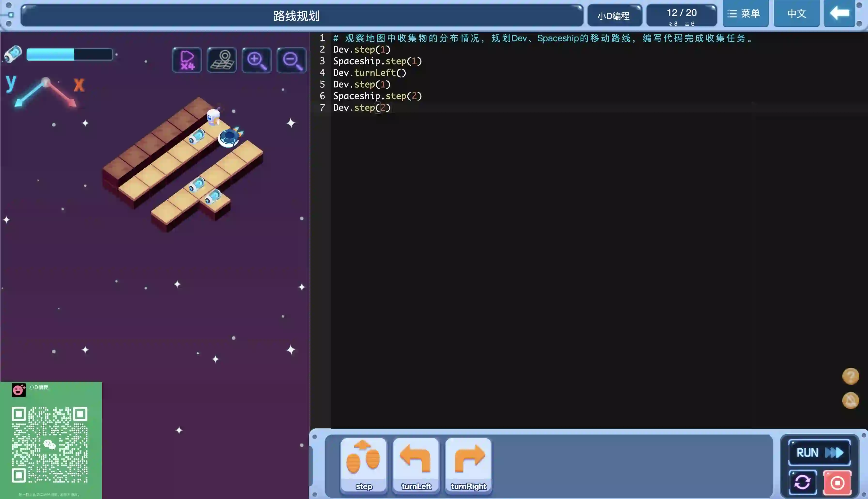Insert the turnLeft command block
Screen dimensions: 868x499
coord(416,465)
